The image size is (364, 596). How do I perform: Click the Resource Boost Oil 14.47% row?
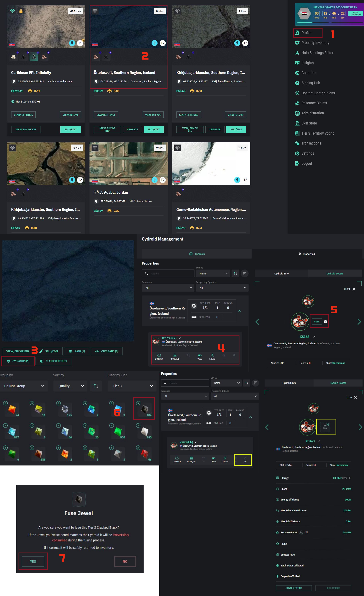314,532
